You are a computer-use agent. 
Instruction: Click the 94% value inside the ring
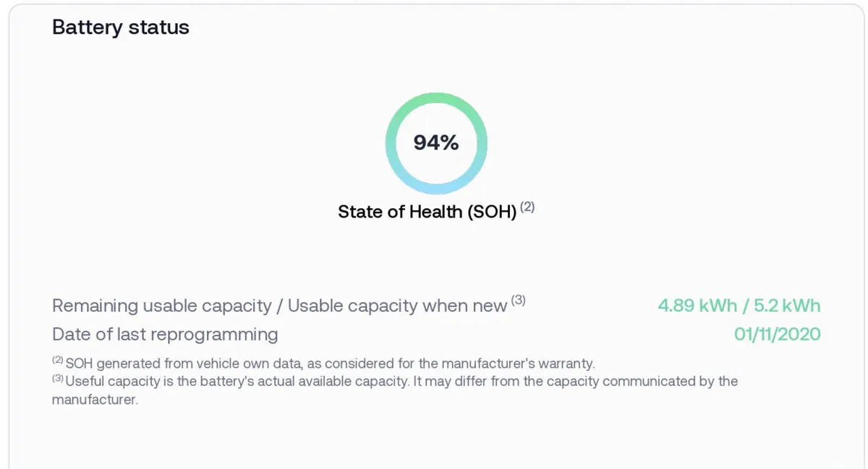tap(436, 143)
